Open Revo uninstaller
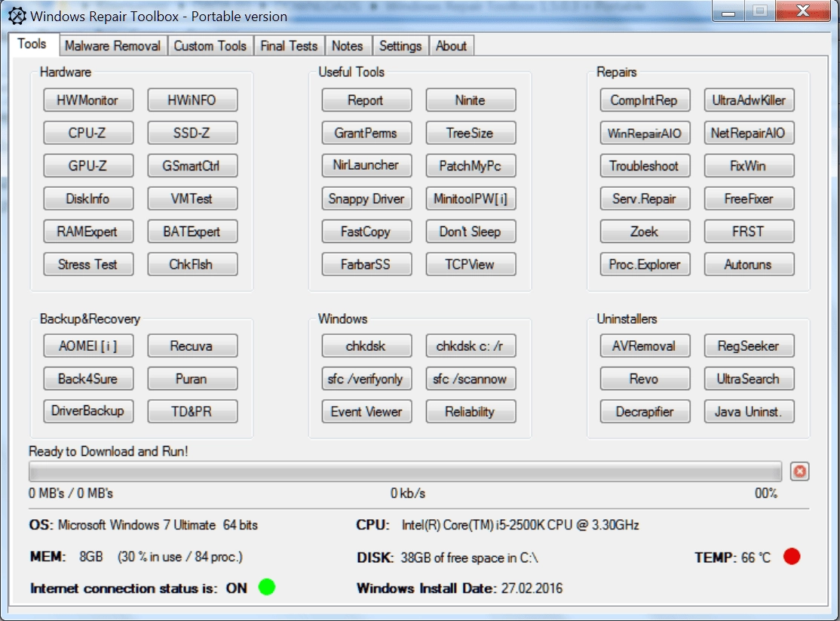The image size is (840, 621). 645,379
